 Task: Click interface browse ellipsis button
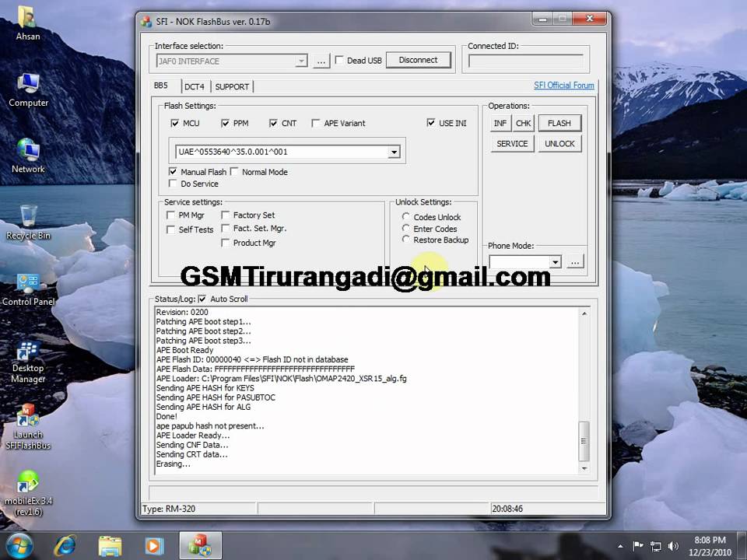click(x=321, y=61)
